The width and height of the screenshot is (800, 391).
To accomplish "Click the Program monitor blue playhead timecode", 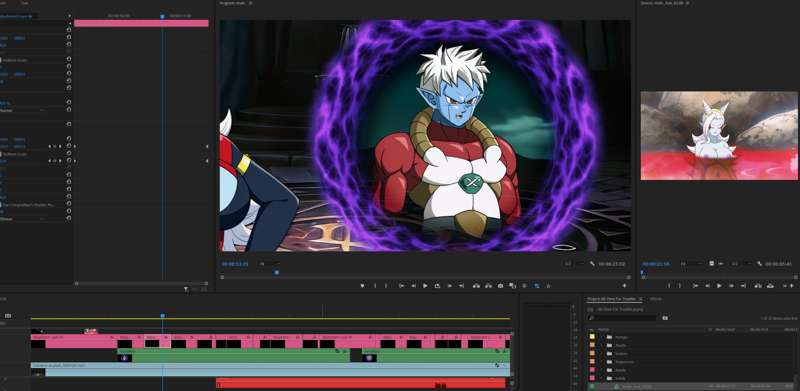I will (235, 264).
